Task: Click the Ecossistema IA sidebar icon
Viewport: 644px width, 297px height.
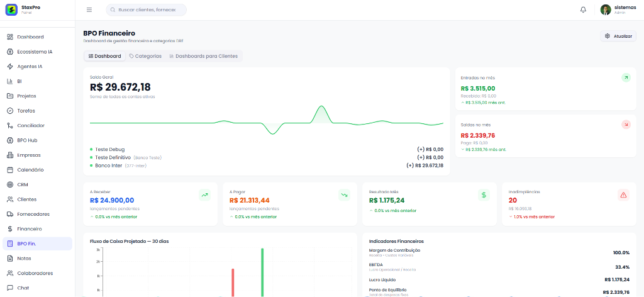Action: (x=10, y=52)
